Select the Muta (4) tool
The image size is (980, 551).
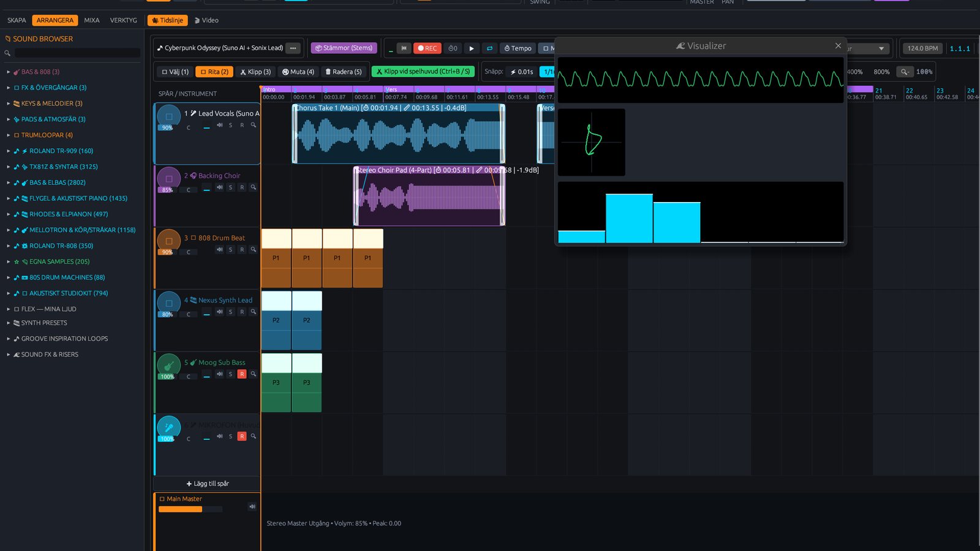298,72
